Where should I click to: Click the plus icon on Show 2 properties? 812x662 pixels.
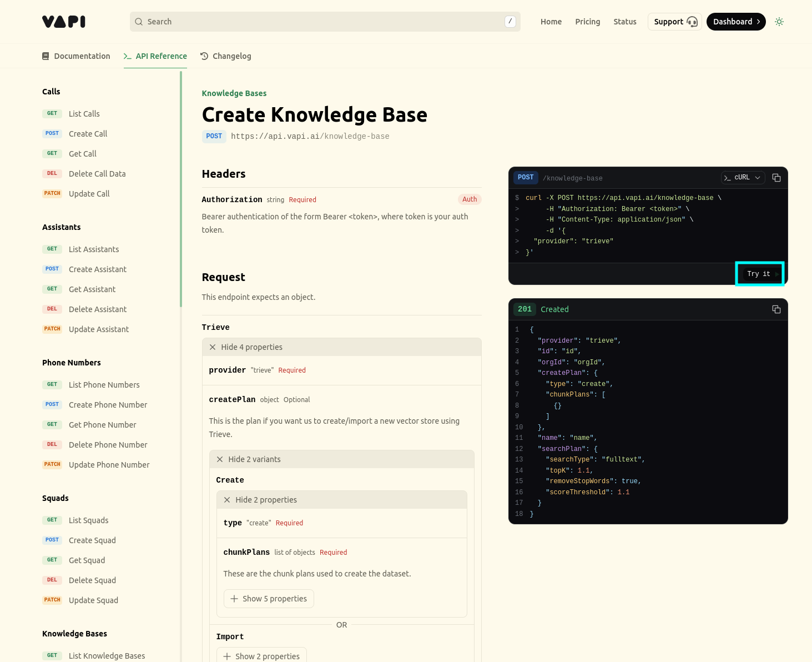click(x=227, y=656)
